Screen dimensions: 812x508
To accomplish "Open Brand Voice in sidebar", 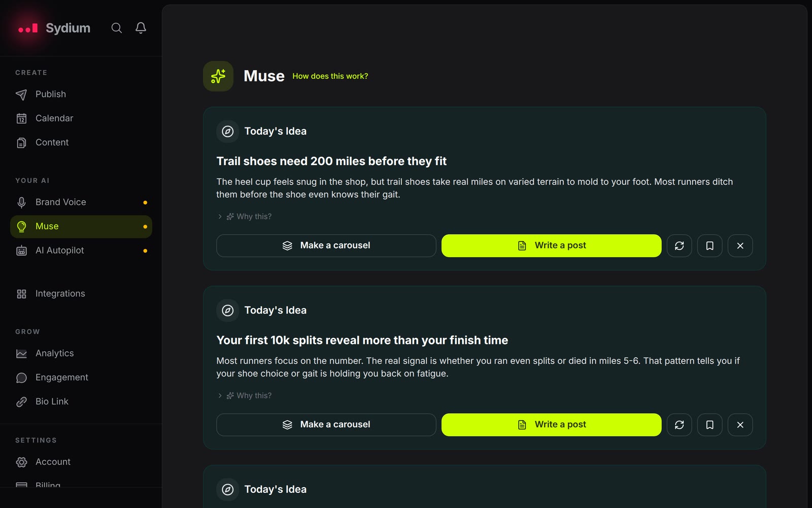I will pyautogui.click(x=81, y=202).
